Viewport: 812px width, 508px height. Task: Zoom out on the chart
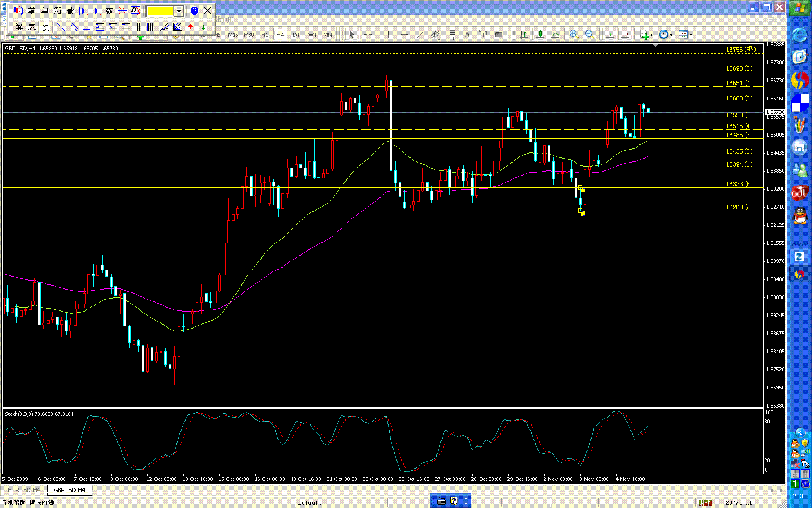pos(590,34)
